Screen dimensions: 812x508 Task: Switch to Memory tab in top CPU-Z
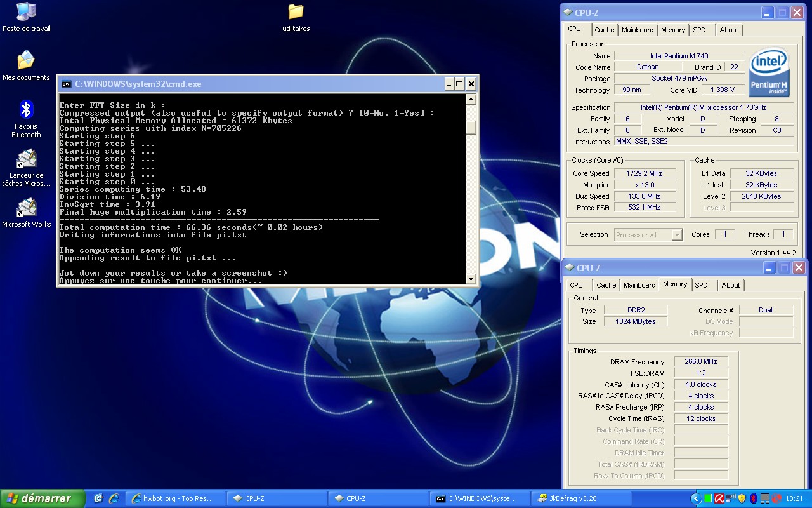(x=673, y=30)
